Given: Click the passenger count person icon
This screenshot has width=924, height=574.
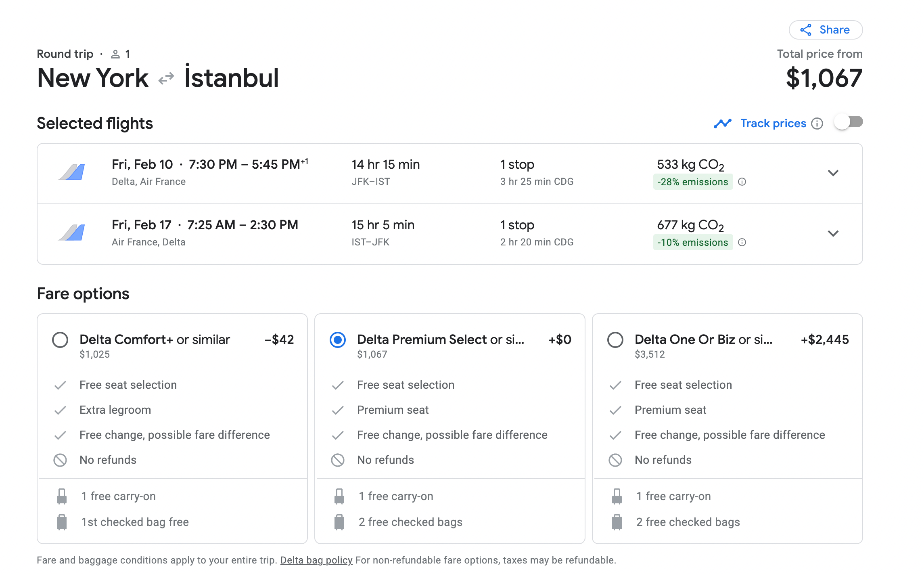Looking at the screenshot, I should [115, 54].
